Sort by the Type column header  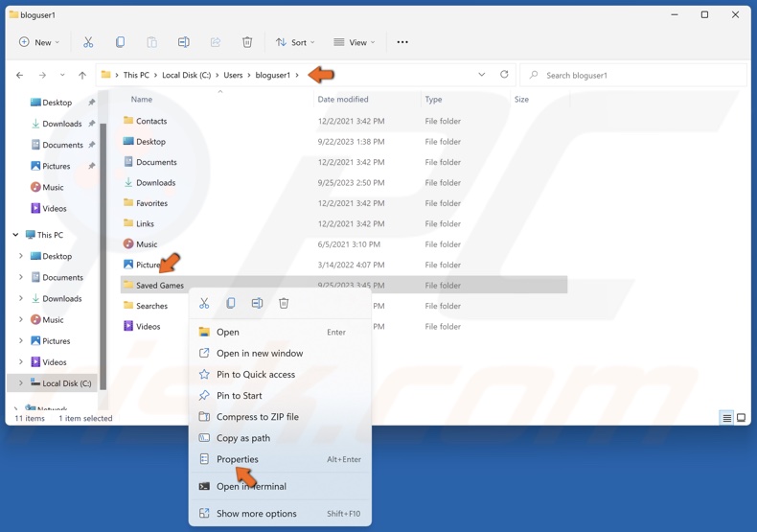coord(433,100)
